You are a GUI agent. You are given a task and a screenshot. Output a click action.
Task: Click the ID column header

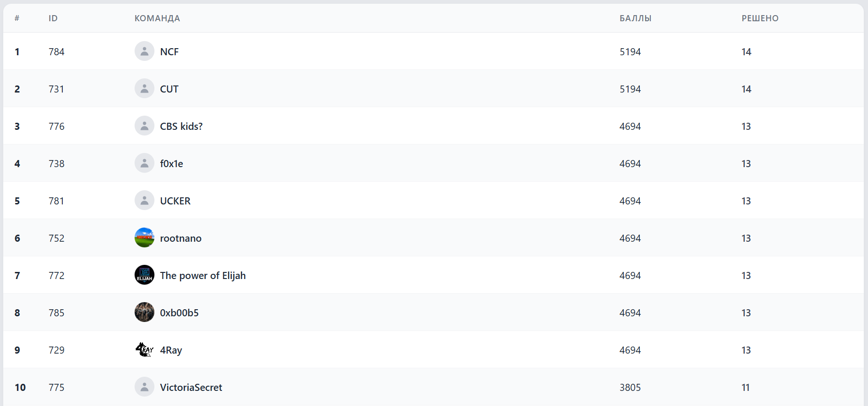coord(53,18)
